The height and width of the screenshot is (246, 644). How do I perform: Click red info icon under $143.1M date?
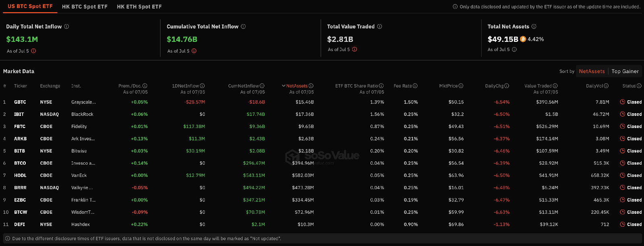33,51
